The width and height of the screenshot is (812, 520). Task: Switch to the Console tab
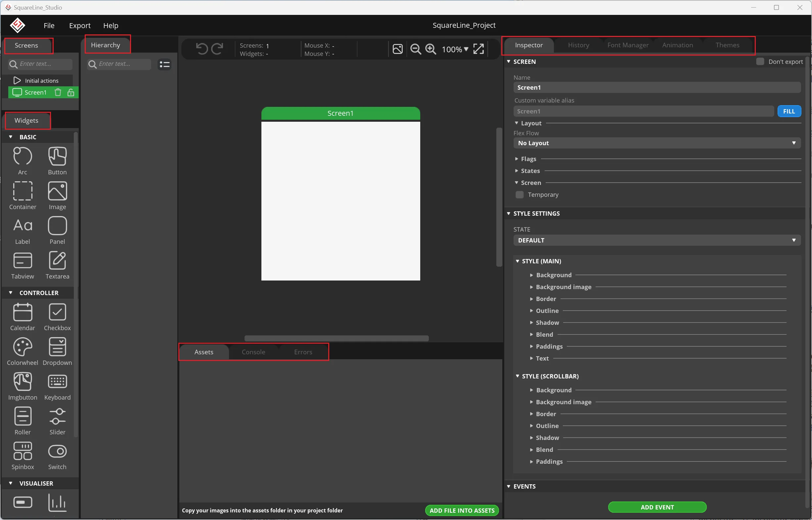tap(253, 352)
